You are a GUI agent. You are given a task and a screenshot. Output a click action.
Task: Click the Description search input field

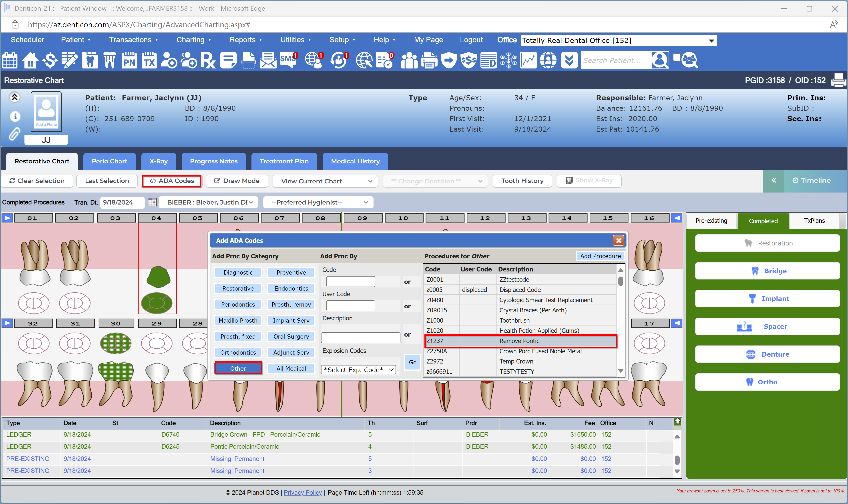coord(360,337)
